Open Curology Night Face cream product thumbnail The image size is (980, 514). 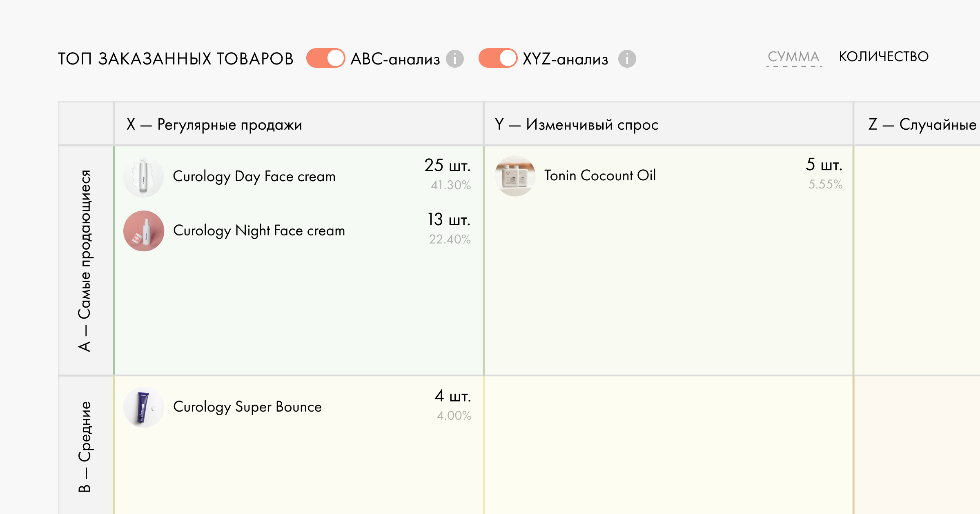pos(143,231)
